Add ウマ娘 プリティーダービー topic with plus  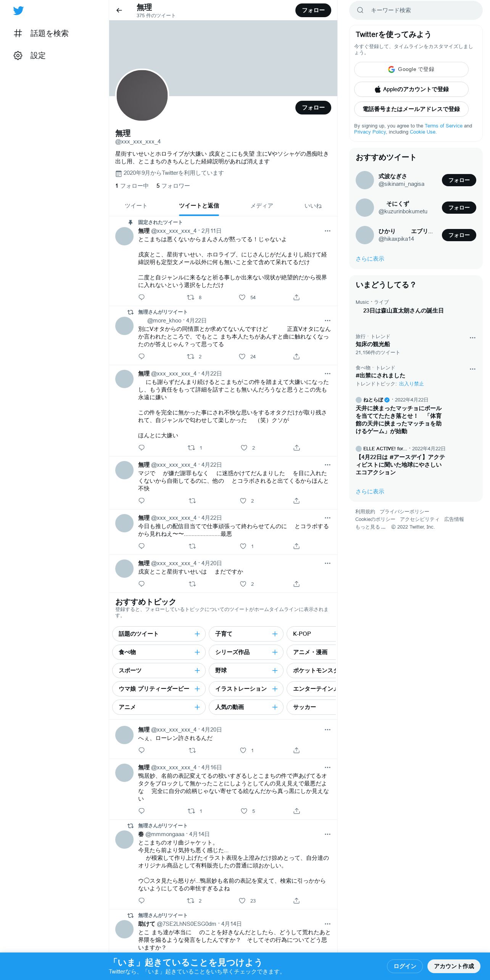(197, 689)
